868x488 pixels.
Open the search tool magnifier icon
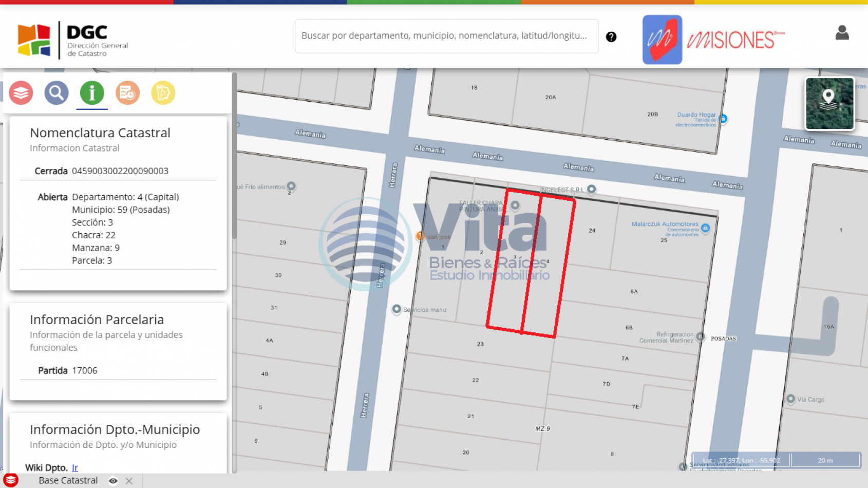[56, 93]
